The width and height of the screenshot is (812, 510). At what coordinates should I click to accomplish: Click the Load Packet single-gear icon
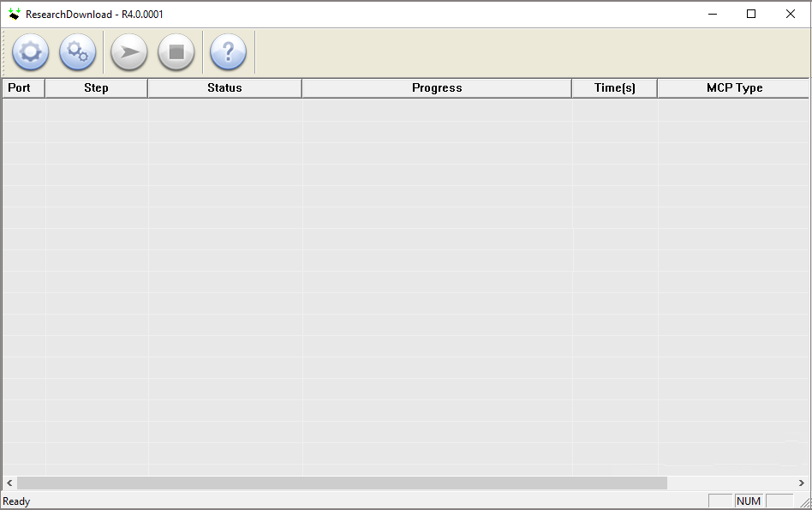coord(31,51)
